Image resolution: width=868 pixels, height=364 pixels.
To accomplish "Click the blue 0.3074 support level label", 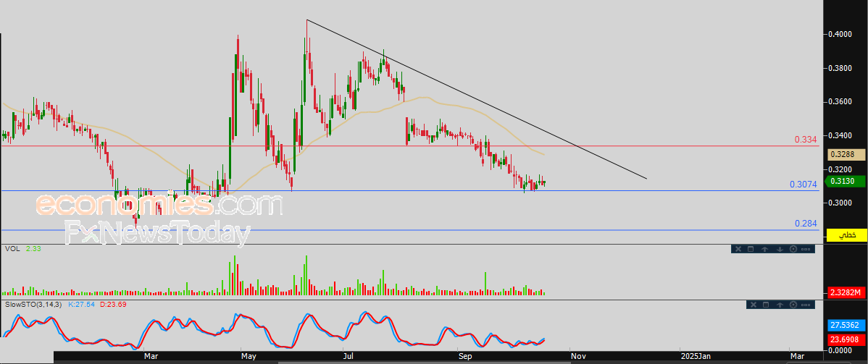I will pyautogui.click(x=804, y=185).
